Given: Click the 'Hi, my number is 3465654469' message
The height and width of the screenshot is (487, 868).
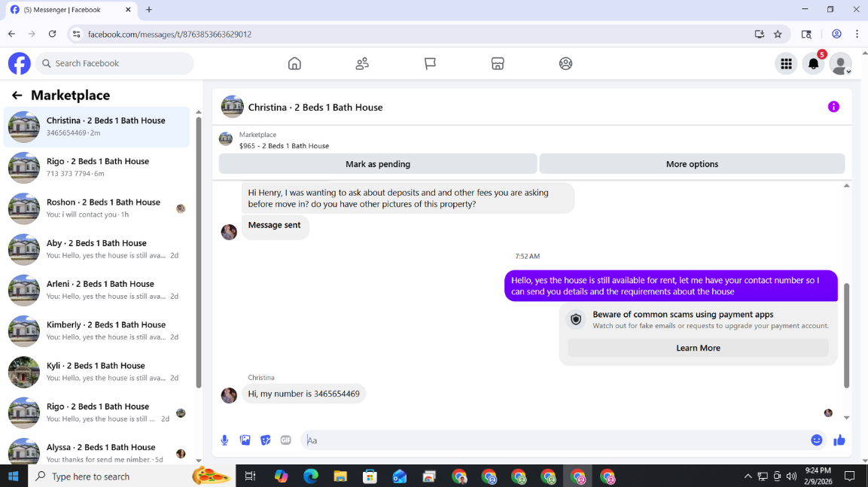Looking at the screenshot, I should [x=304, y=394].
